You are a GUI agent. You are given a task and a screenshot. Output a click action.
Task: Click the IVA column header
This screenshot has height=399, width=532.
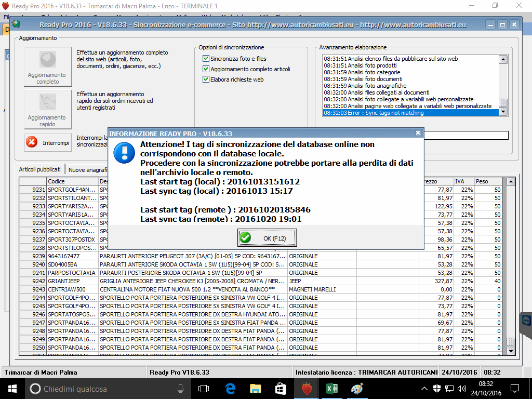(464, 181)
